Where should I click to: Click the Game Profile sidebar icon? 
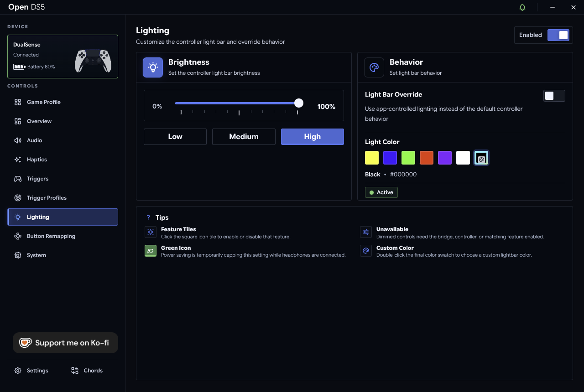pos(18,102)
